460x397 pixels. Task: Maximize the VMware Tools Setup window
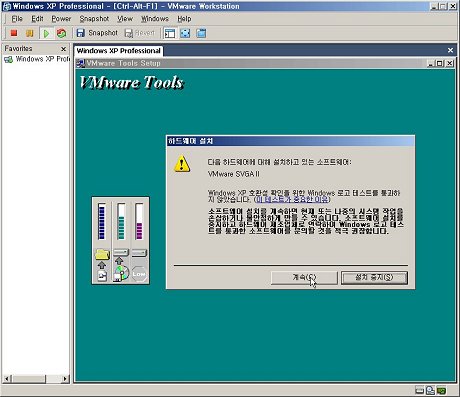440,63
